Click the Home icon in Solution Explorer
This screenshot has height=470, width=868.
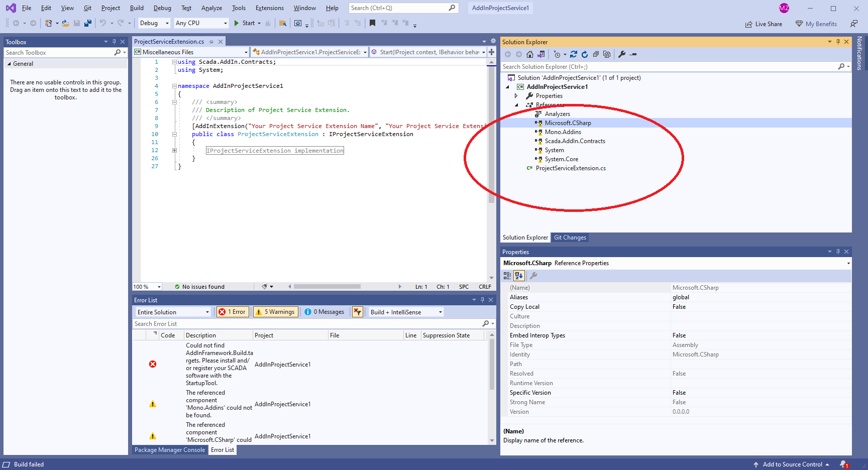coord(530,54)
